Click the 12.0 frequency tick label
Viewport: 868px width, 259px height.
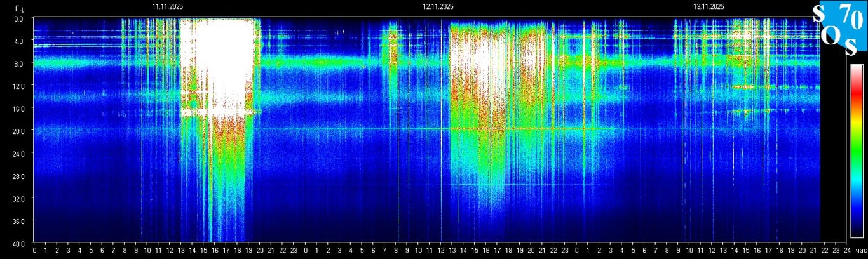coord(19,86)
